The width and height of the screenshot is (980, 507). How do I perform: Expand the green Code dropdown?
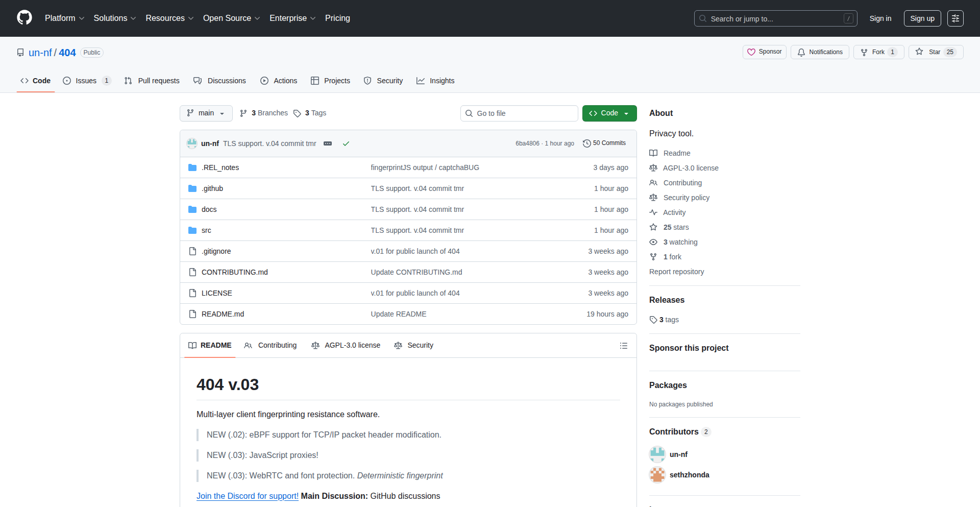pyautogui.click(x=609, y=113)
